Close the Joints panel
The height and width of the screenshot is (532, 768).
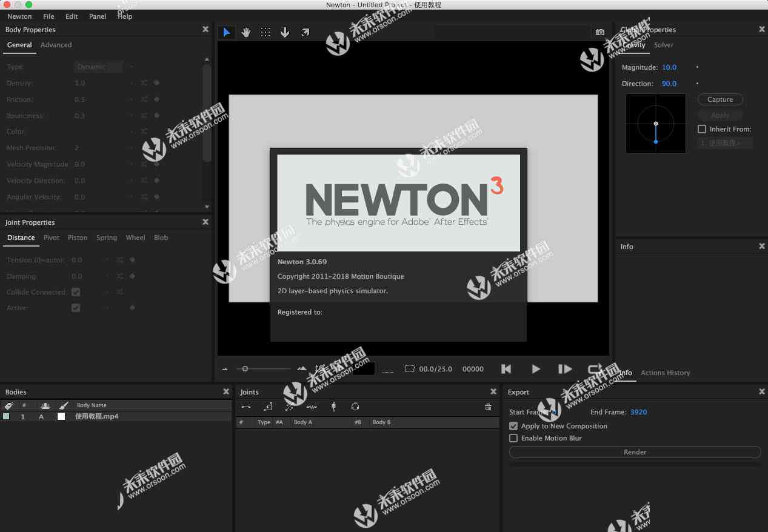(495, 391)
